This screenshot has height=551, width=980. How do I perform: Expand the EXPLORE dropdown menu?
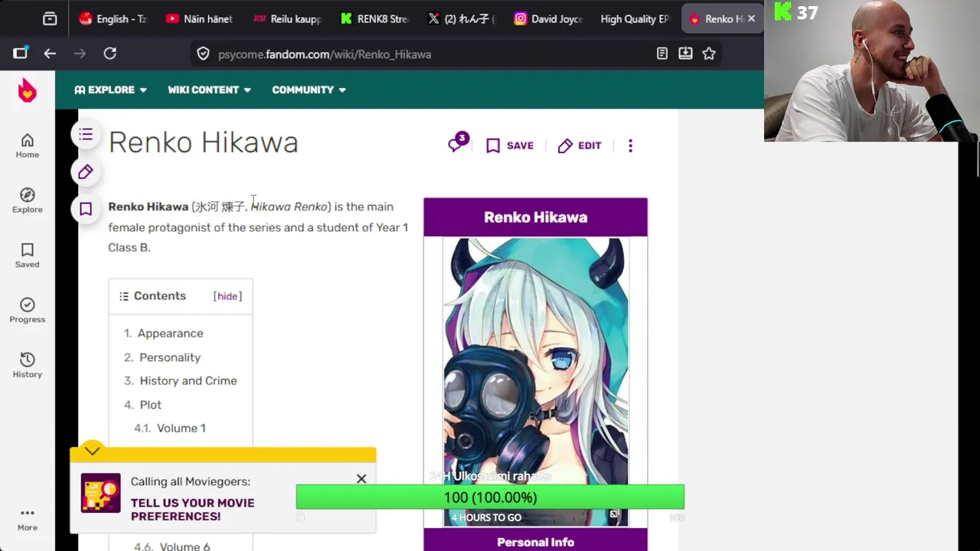coord(110,90)
